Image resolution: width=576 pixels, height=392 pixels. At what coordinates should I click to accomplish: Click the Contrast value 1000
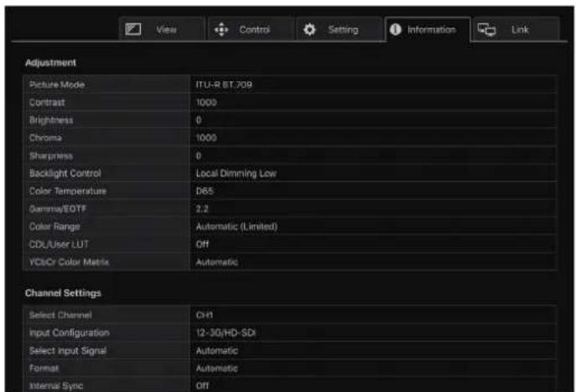[206, 102]
